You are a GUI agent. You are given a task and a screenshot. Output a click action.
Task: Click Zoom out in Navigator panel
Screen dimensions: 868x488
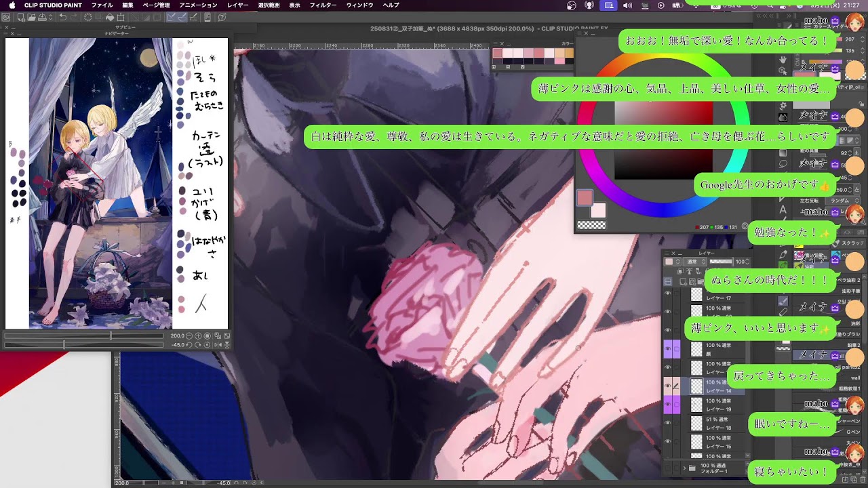(189, 335)
